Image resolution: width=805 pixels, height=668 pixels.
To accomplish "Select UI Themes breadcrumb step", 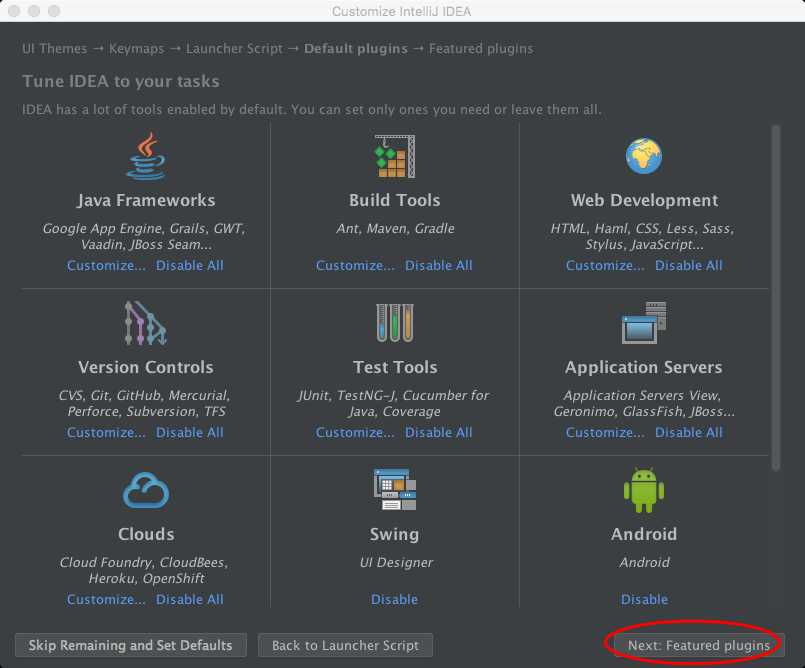I will pos(55,49).
